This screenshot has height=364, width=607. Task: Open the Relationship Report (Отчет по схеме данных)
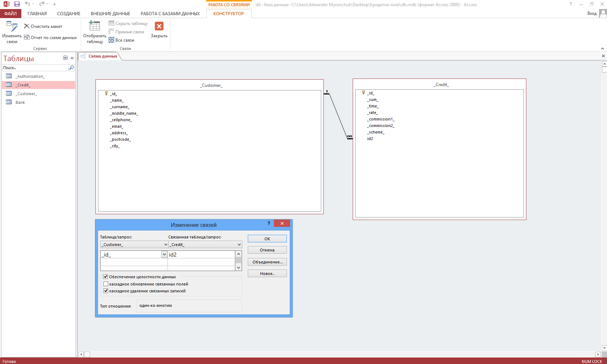(27, 38)
